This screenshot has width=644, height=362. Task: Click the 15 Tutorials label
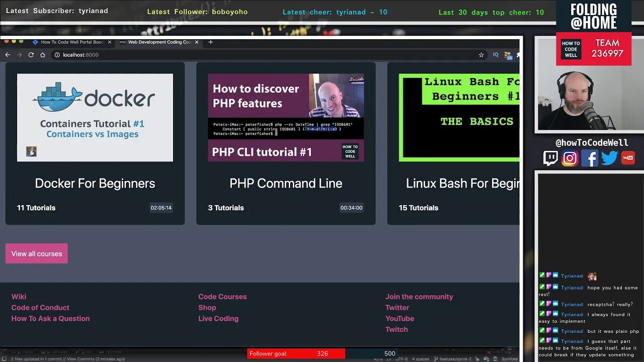419,208
